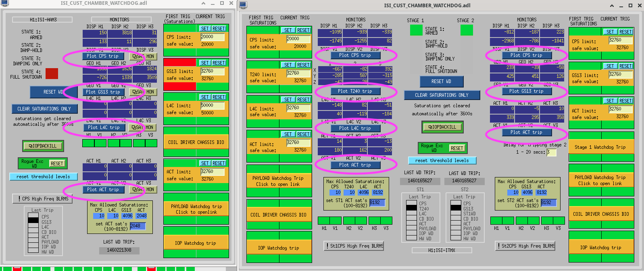Reset Rogue Exc WD in ITMX window
This screenshot has width=644, height=271.
click(x=457, y=148)
